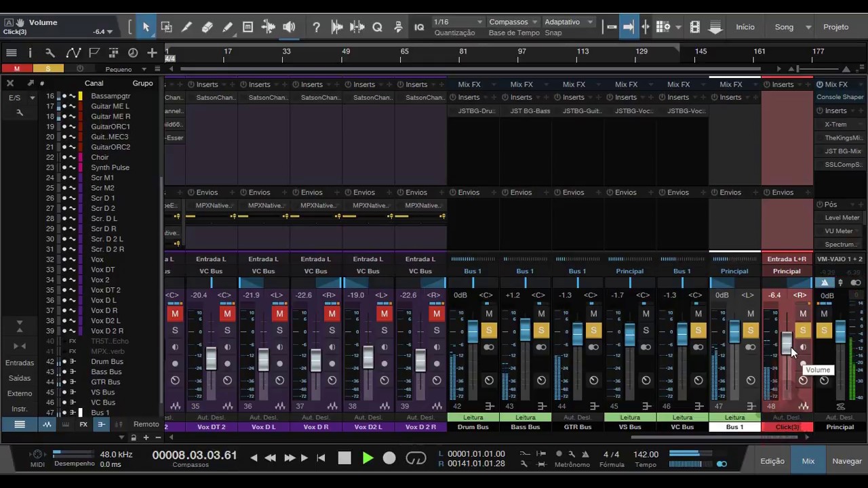This screenshot has height=488, width=868.
Task: Select the Listen speaker tool
Action: point(289,27)
